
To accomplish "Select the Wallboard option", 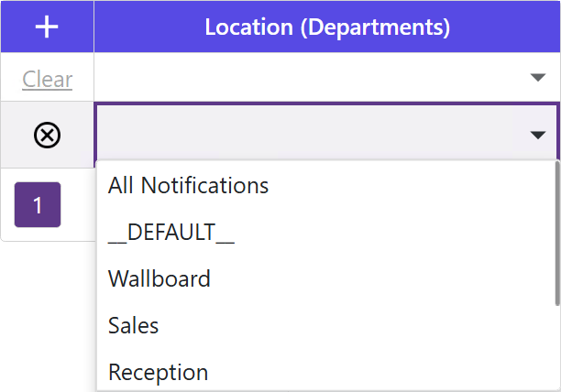I will coord(159,278).
